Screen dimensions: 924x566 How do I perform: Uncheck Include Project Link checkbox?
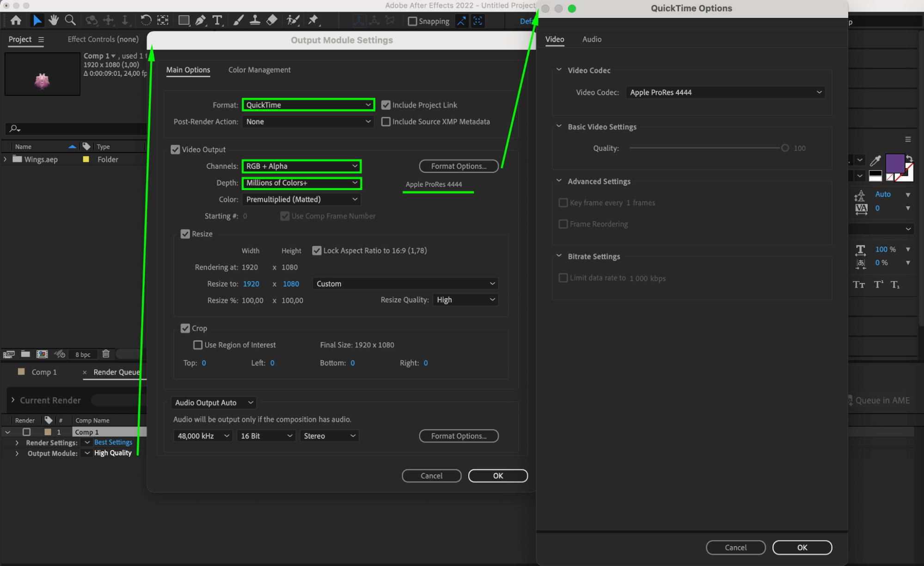click(x=386, y=105)
